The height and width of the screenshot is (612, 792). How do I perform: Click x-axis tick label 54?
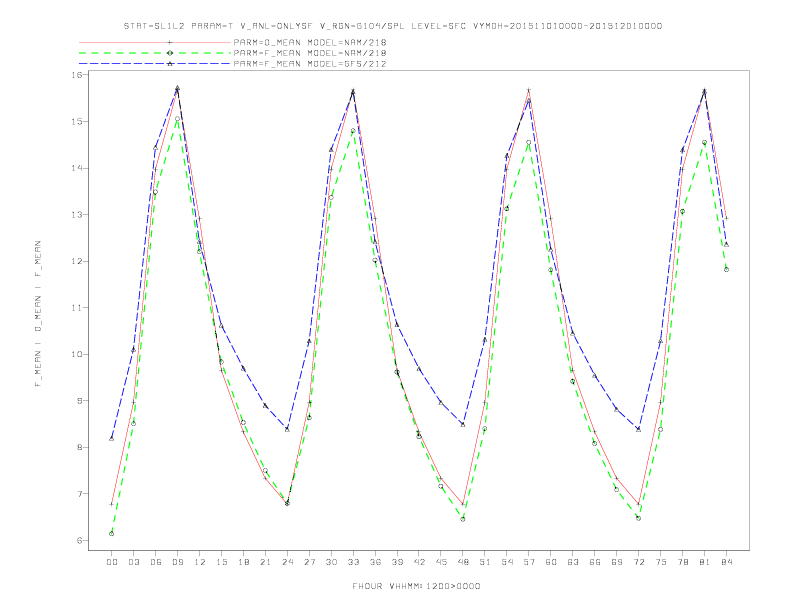507,562
